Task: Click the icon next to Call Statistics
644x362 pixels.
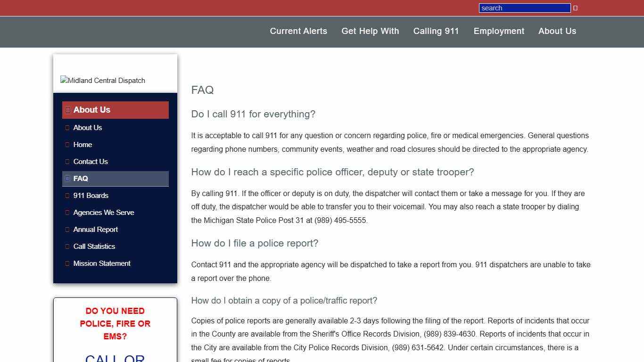Action: pyautogui.click(x=67, y=247)
